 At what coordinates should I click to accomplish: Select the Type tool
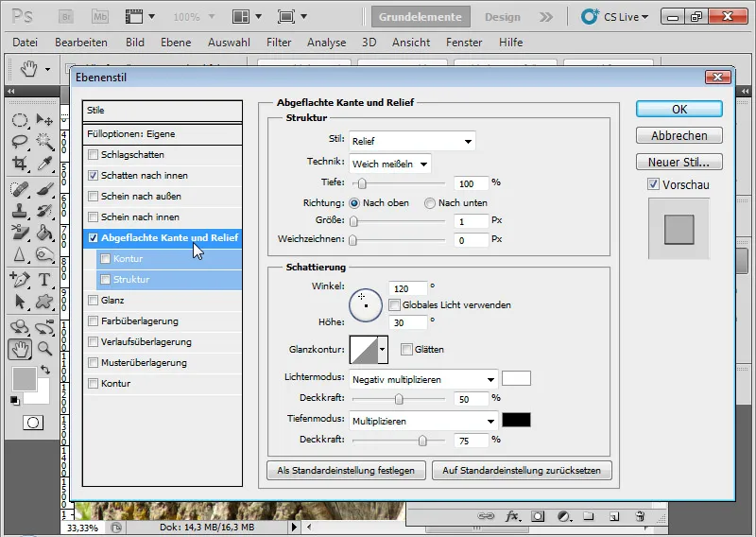click(44, 279)
